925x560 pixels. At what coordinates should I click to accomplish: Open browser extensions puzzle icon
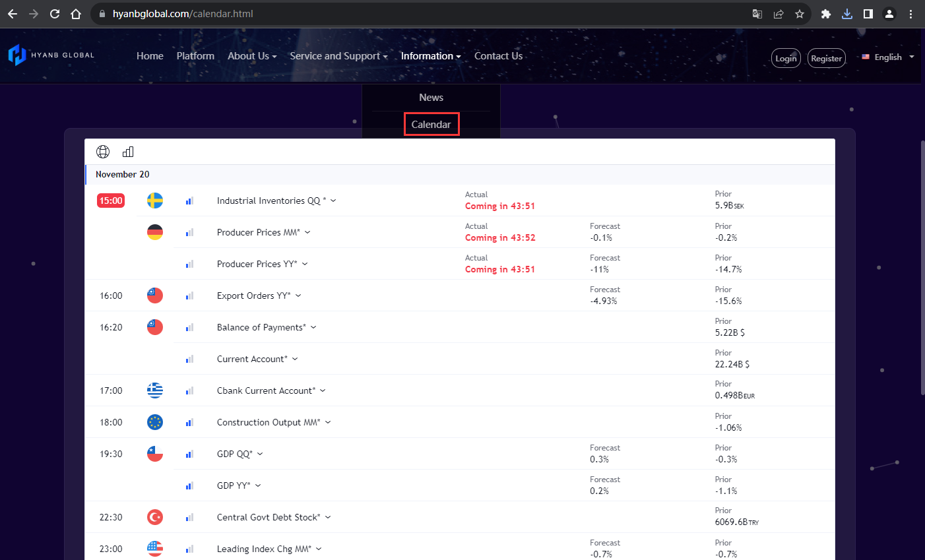click(825, 14)
